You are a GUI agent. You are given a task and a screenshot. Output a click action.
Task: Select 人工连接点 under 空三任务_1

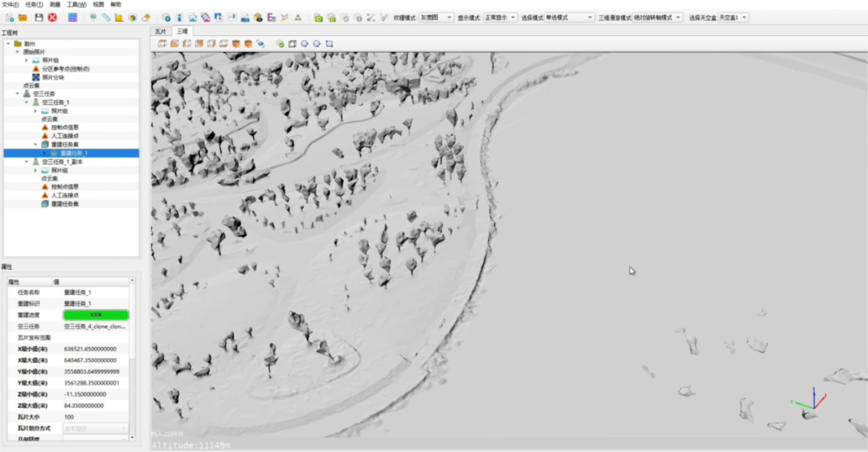click(x=65, y=136)
